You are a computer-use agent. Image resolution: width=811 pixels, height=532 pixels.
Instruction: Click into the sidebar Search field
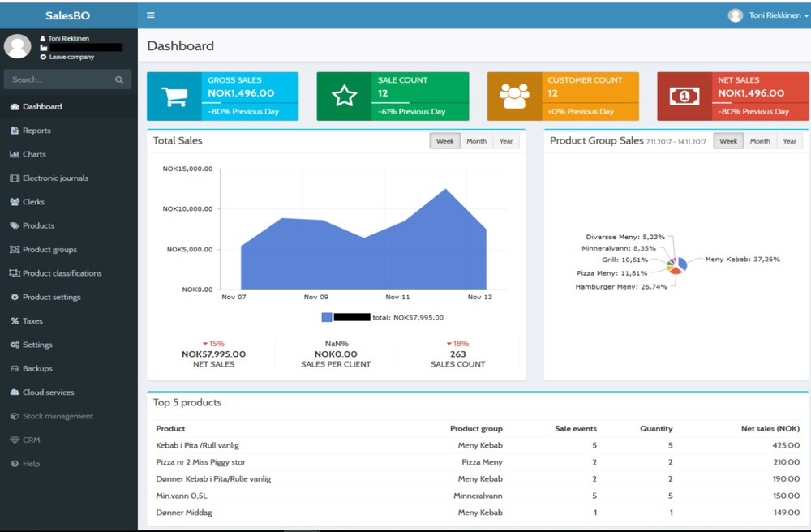tap(58, 79)
